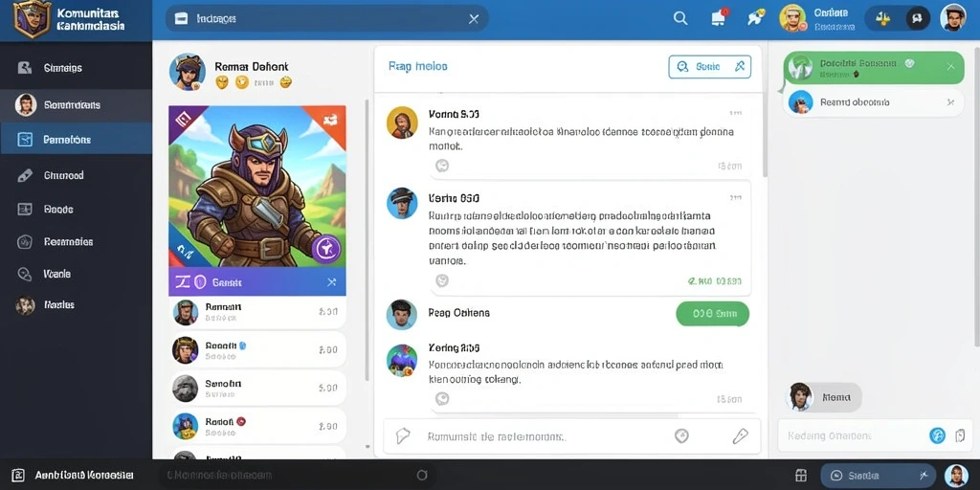Open first sidebar item with person icon
This screenshot has height=490, width=980.
(x=76, y=68)
